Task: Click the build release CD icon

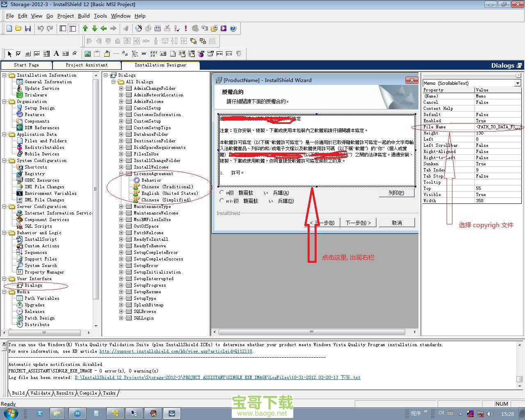Action: [x=139, y=28]
